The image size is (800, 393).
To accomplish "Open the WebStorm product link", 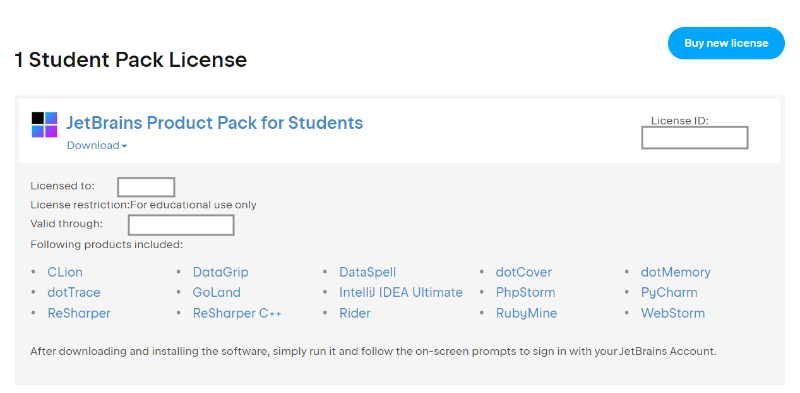I will pos(673,313).
